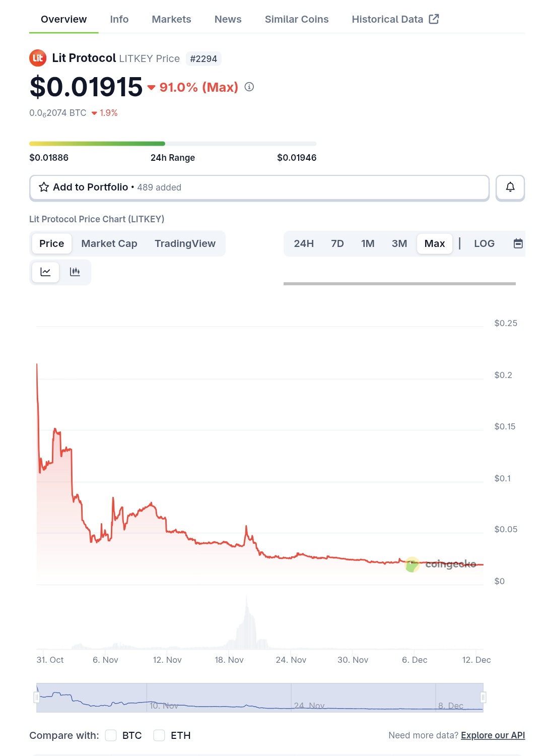Click the price alert bell icon
The width and height of the screenshot is (544, 756).
[x=510, y=187]
